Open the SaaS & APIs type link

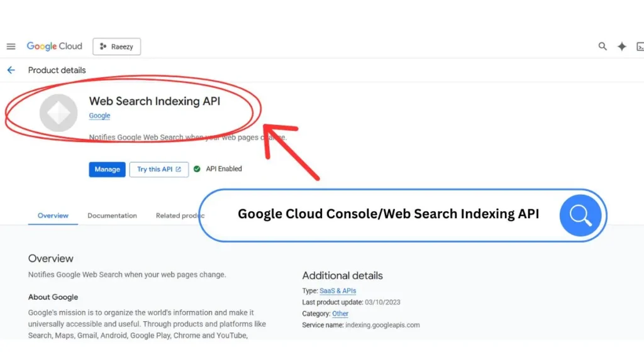338,290
